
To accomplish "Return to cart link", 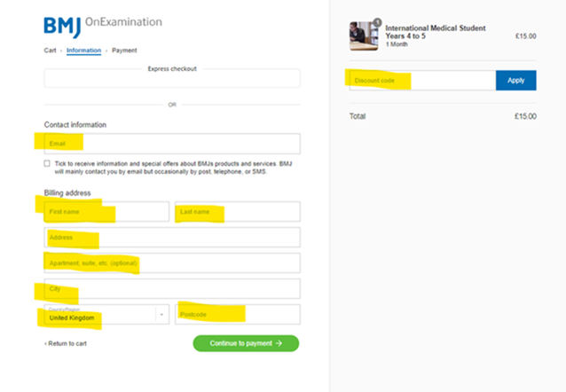I will [66, 343].
